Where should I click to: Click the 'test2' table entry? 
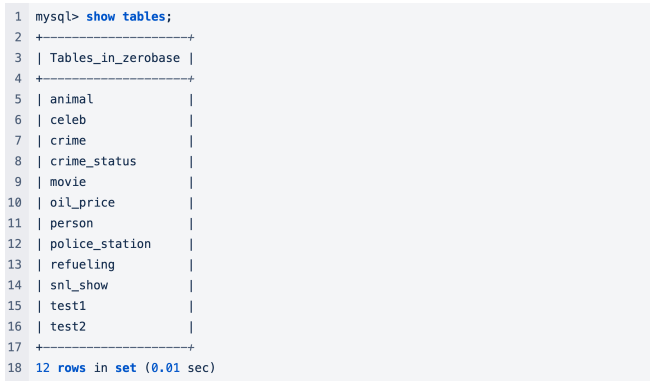tap(68, 327)
